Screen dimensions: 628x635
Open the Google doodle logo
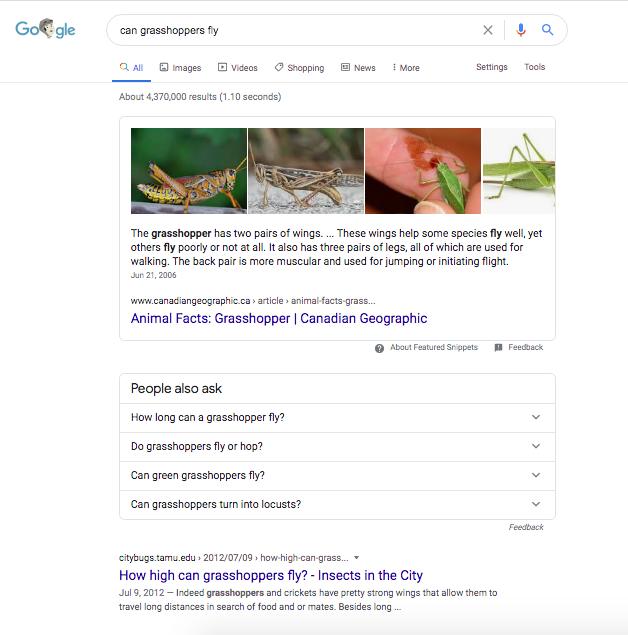tap(45, 29)
